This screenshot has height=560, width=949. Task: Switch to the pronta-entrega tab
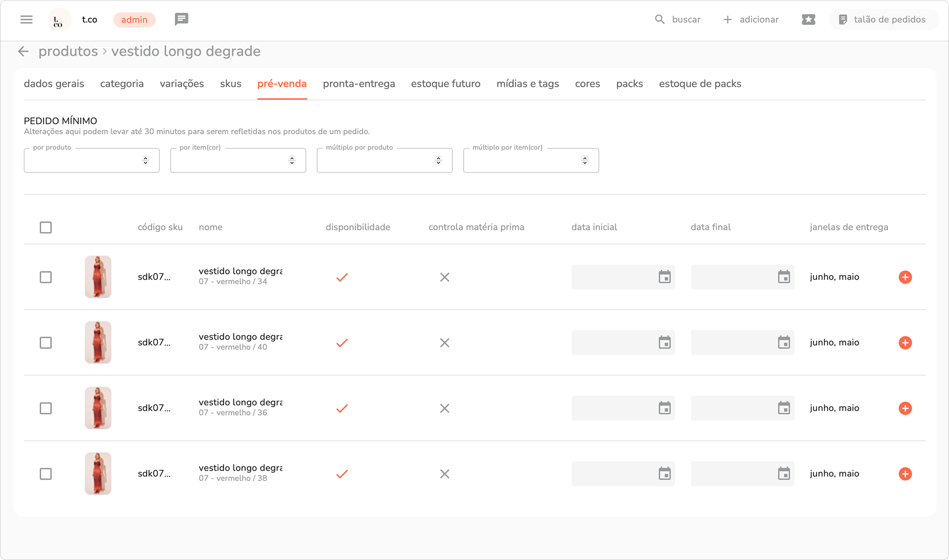coord(359,84)
